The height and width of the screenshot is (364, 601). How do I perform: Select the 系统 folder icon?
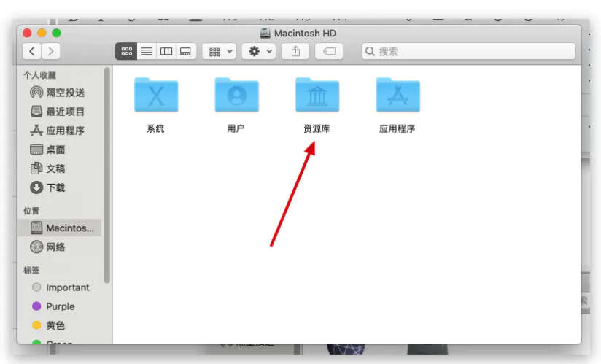click(x=156, y=95)
